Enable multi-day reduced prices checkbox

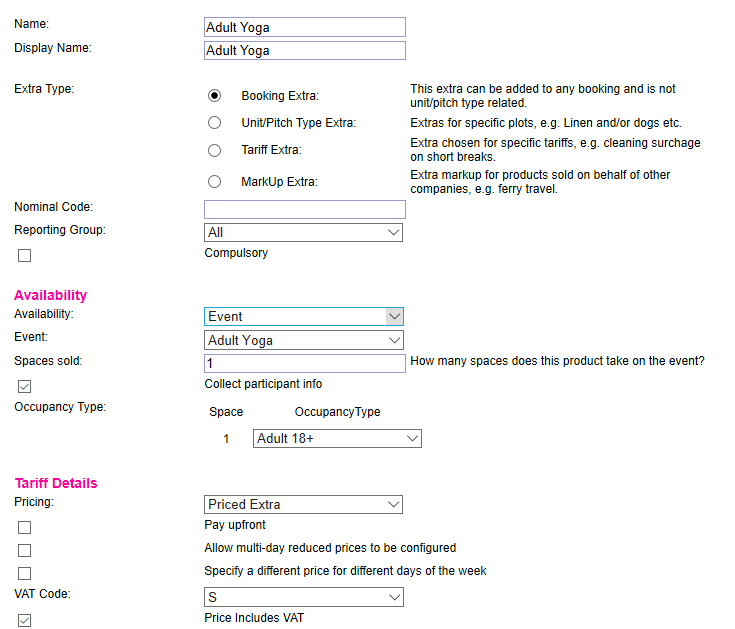[24, 550]
